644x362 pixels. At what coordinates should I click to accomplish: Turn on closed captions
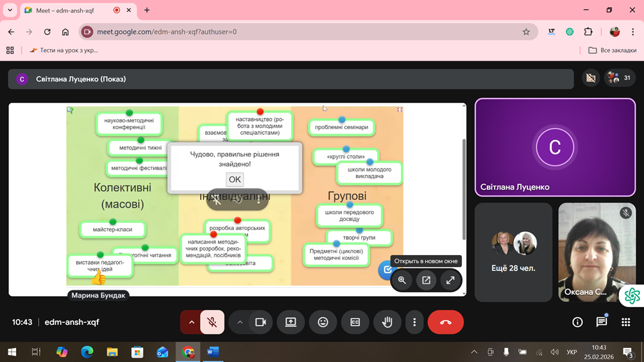point(355,322)
